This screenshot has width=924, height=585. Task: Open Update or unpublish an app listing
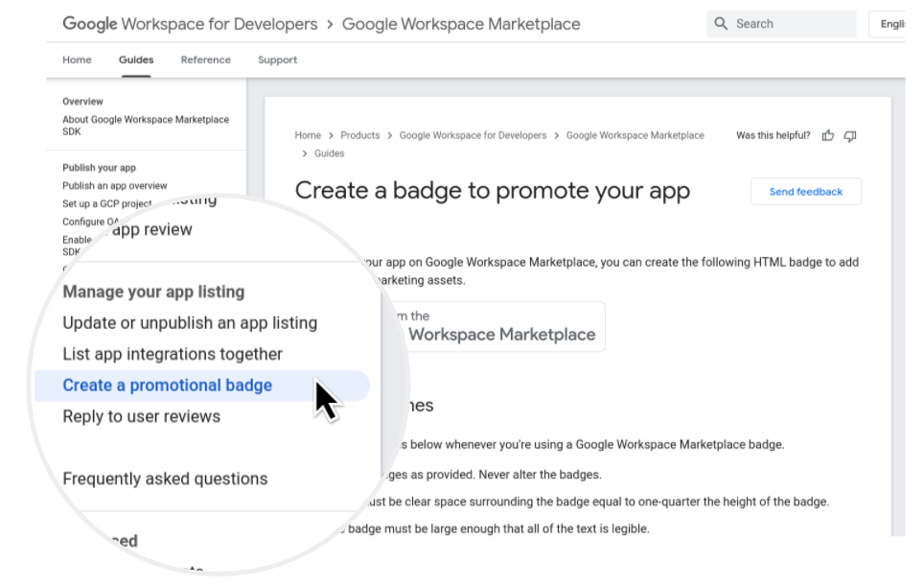[190, 323]
